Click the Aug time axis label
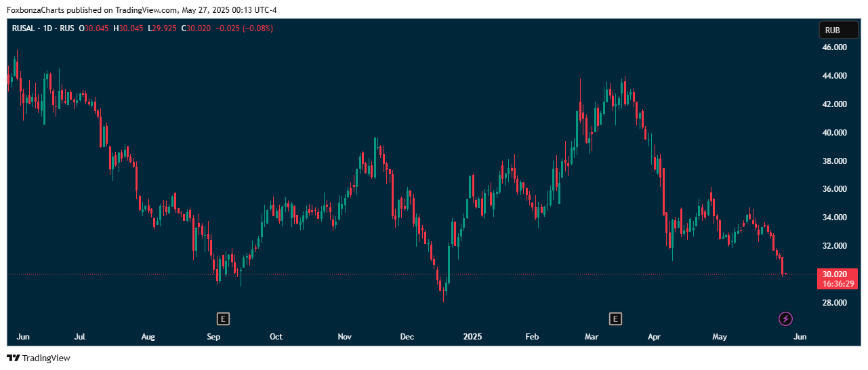Viewport: 868px width, 370px height. click(148, 336)
